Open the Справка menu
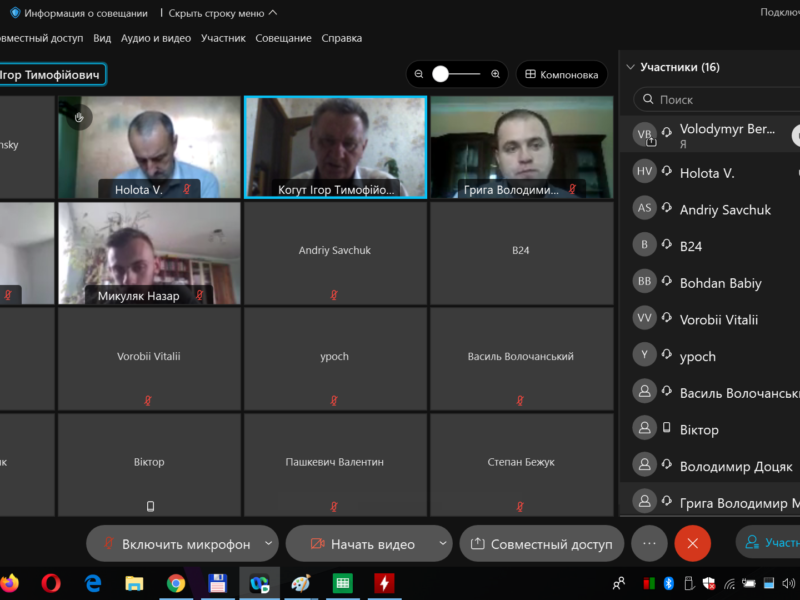Image resolution: width=800 pixels, height=600 pixels. pos(342,38)
